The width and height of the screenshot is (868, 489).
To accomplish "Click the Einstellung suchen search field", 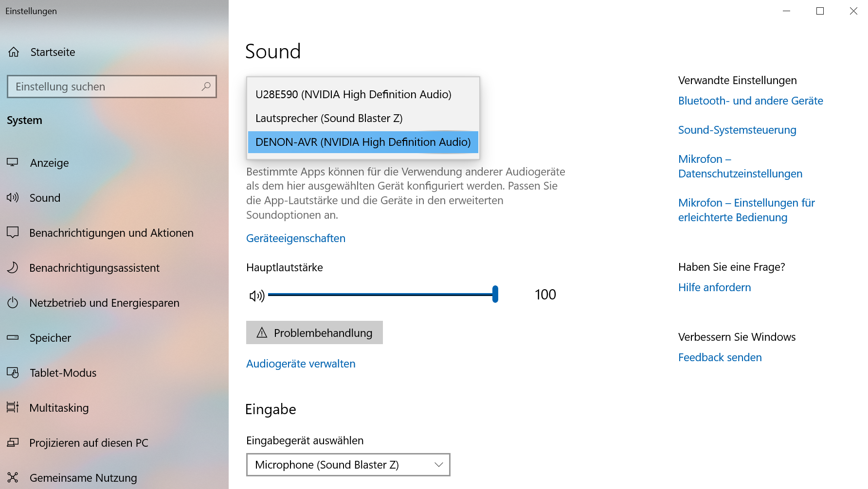I will pyautogui.click(x=112, y=87).
